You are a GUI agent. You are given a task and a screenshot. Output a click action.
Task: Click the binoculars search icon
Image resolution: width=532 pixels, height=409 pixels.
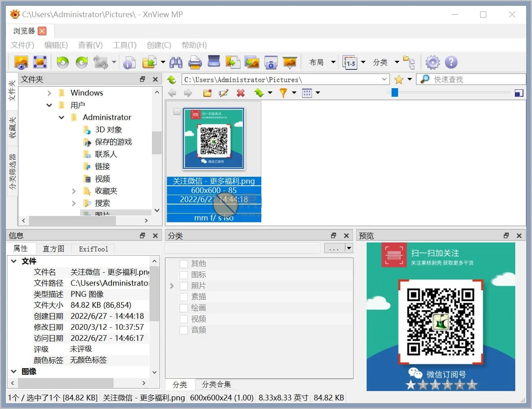point(176,62)
